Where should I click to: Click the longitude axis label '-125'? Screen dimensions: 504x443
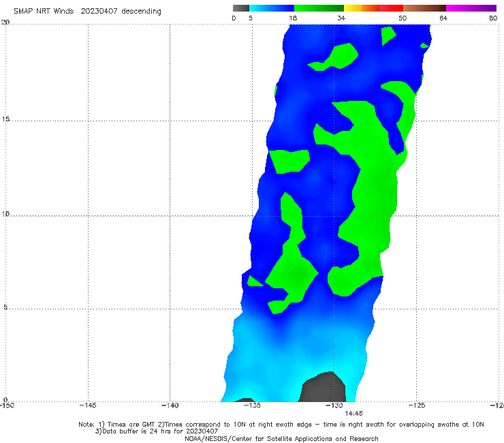point(417,406)
